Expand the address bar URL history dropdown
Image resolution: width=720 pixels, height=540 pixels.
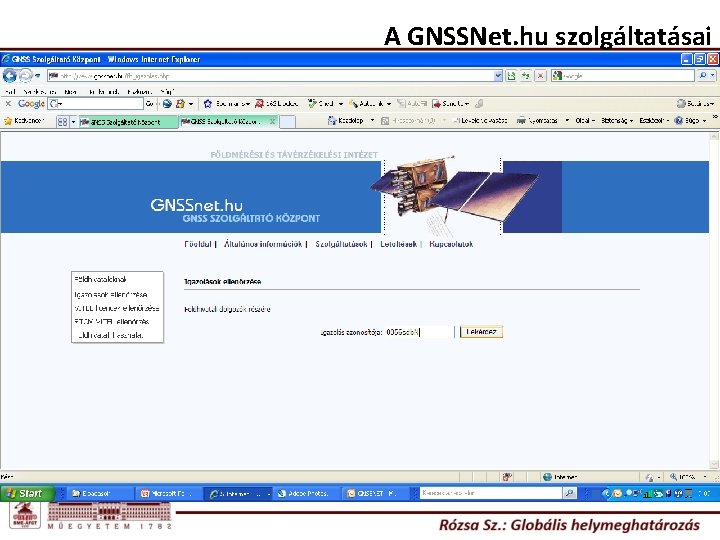click(x=499, y=76)
